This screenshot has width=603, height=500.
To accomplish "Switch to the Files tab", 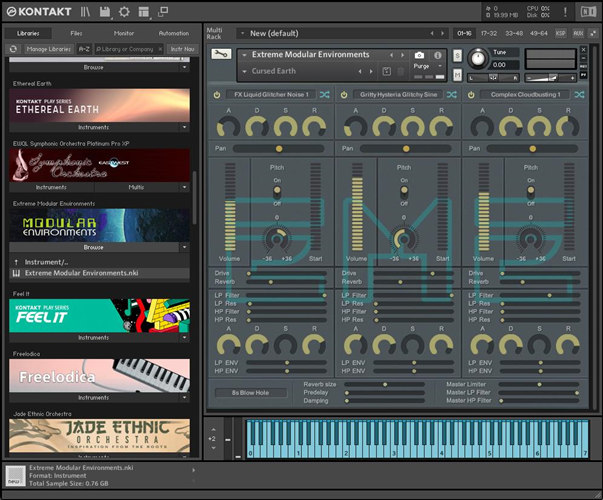I will click(76, 33).
